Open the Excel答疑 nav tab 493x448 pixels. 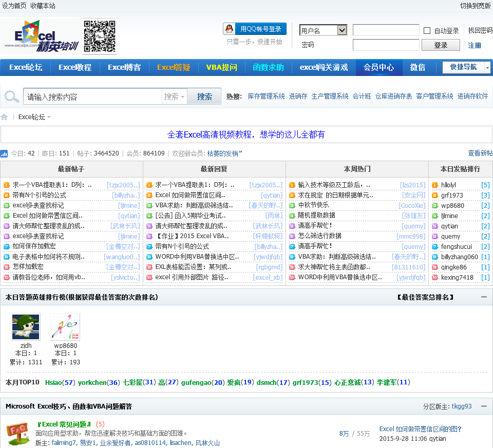point(174,67)
